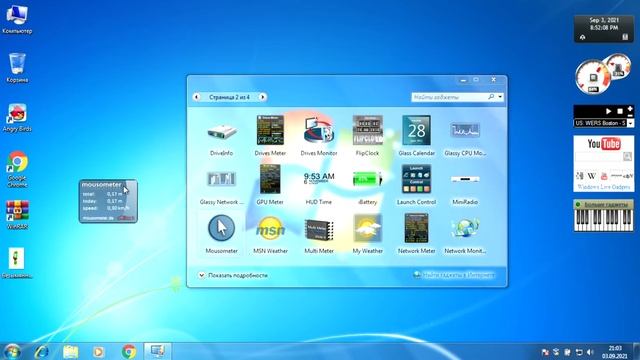
Task: Click the Mousometer desktop gadget
Action: 108,201
